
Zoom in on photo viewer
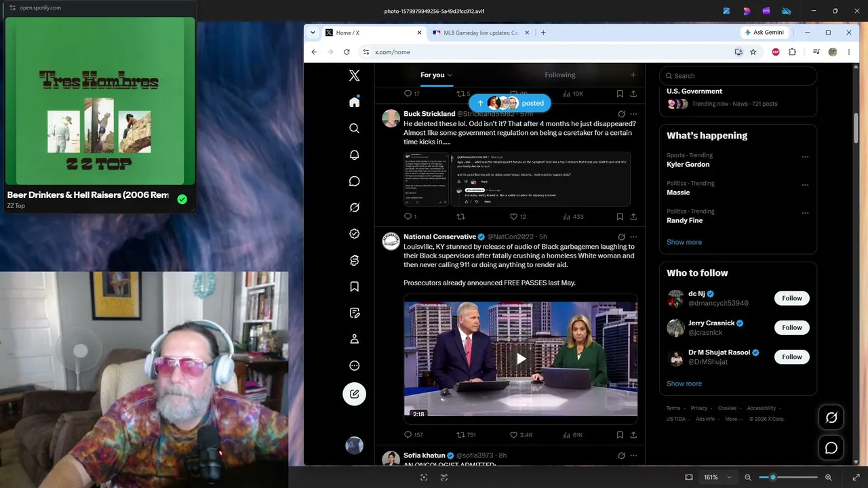tap(828, 477)
